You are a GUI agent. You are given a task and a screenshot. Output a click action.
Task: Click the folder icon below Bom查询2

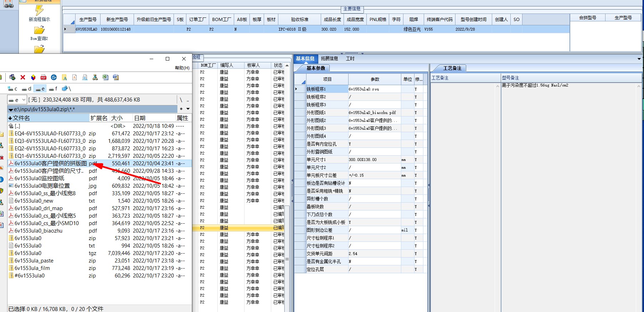click(39, 49)
